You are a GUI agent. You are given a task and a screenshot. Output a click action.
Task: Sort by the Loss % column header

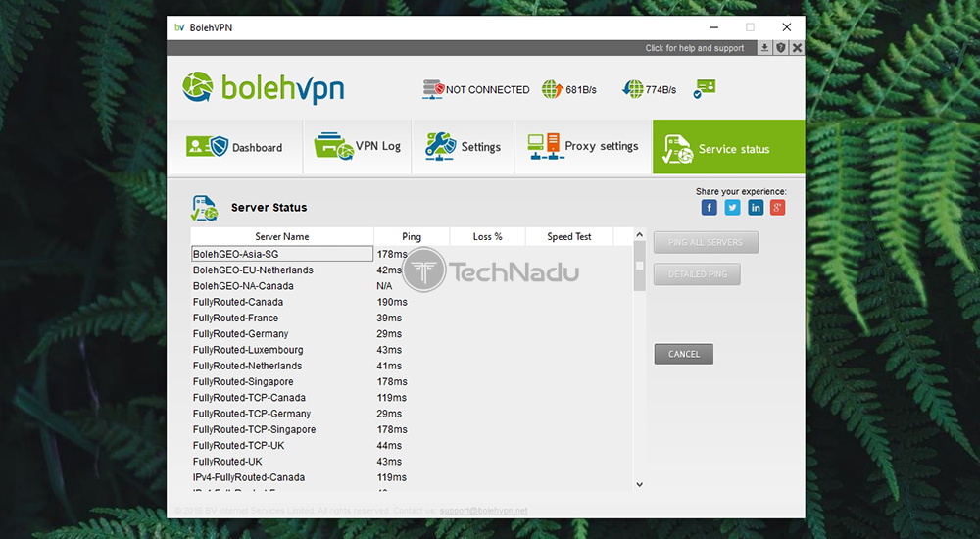click(487, 236)
